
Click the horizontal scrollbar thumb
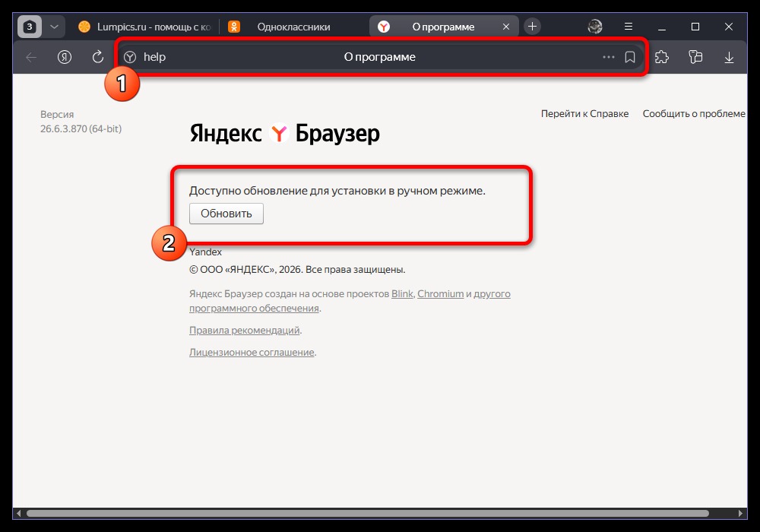pyautogui.click(x=367, y=513)
